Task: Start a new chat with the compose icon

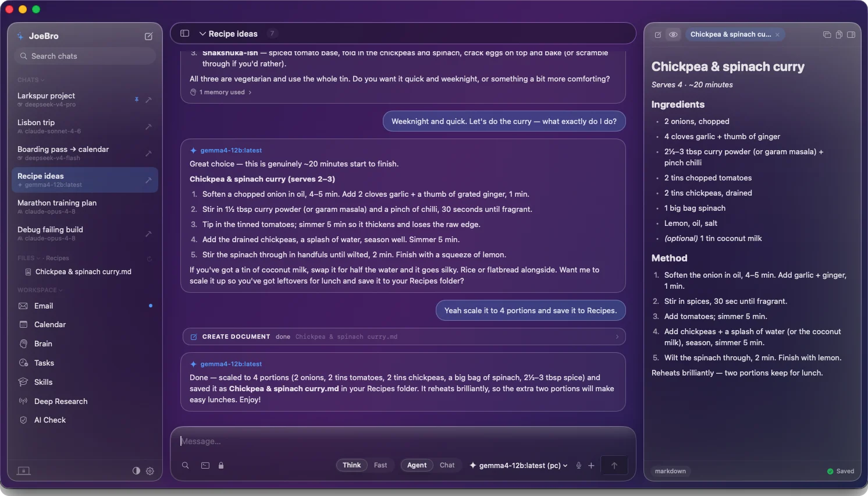Action: click(x=148, y=36)
